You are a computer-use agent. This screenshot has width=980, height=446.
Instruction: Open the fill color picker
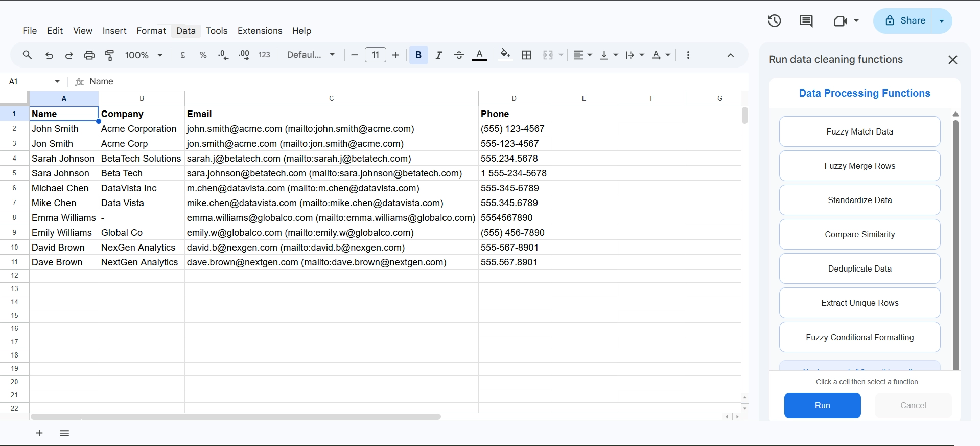click(x=505, y=55)
